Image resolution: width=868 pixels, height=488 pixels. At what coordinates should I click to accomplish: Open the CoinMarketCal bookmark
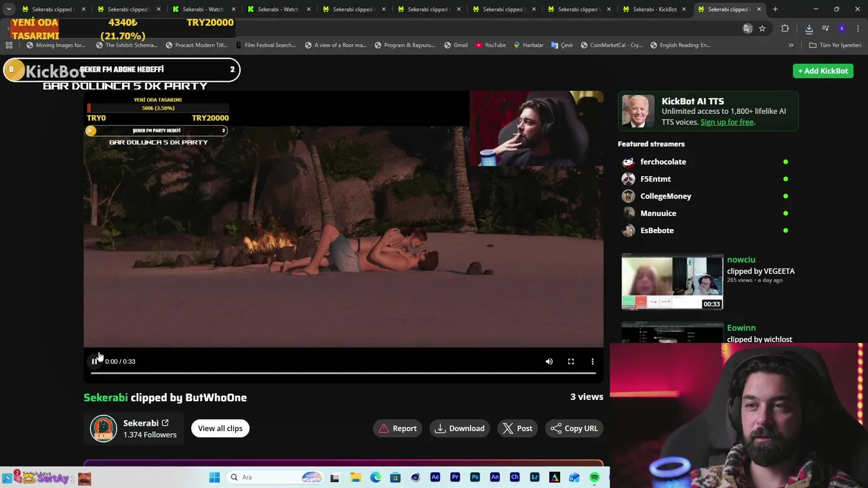click(611, 45)
